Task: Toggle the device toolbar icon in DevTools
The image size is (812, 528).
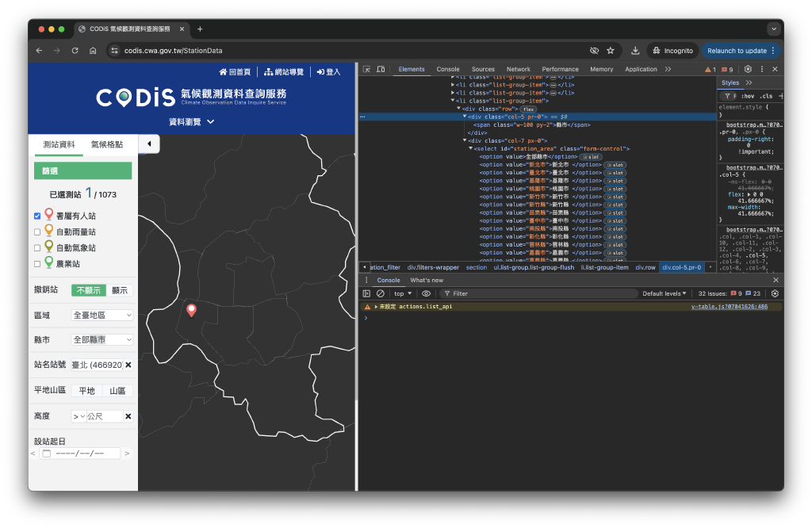Action: point(378,69)
